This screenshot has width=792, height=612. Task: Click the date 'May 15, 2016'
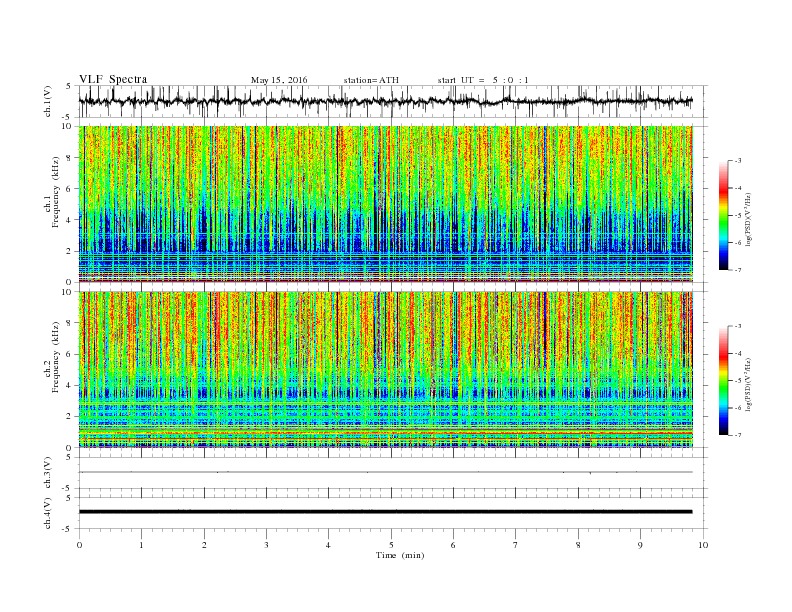pos(279,80)
